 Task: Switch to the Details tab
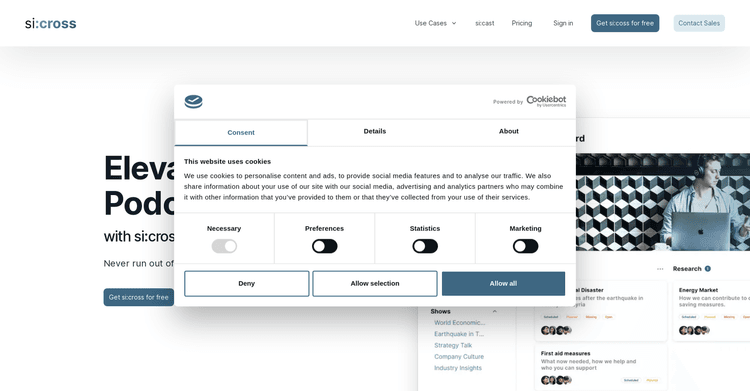tap(375, 131)
